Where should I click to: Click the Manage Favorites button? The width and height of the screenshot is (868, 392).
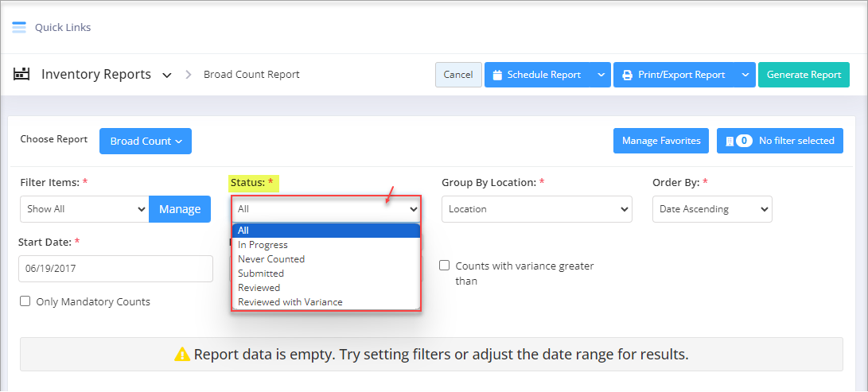pos(660,141)
